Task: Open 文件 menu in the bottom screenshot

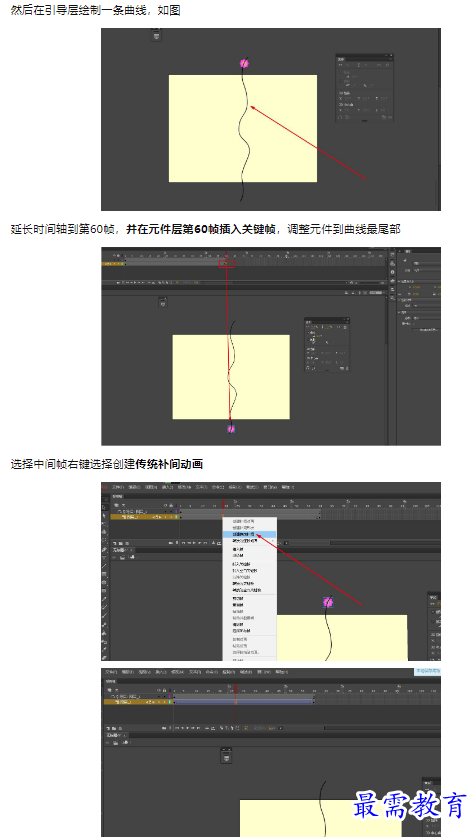Action: coord(110,672)
